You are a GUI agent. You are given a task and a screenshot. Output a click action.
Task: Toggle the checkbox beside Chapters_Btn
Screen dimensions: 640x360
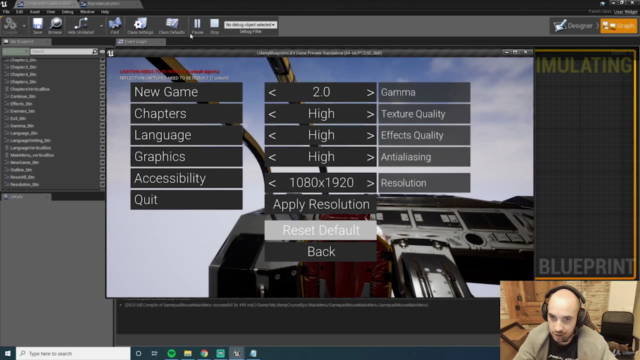coord(102,82)
